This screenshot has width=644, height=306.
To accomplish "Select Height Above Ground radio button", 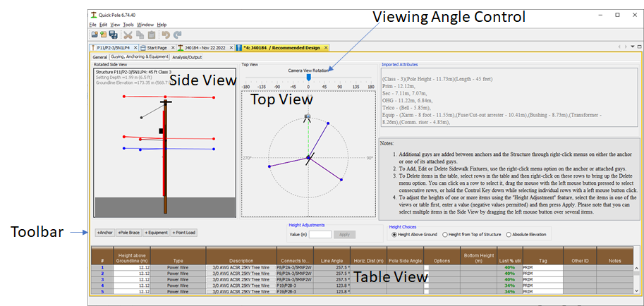I will pyautogui.click(x=394, y=235).
